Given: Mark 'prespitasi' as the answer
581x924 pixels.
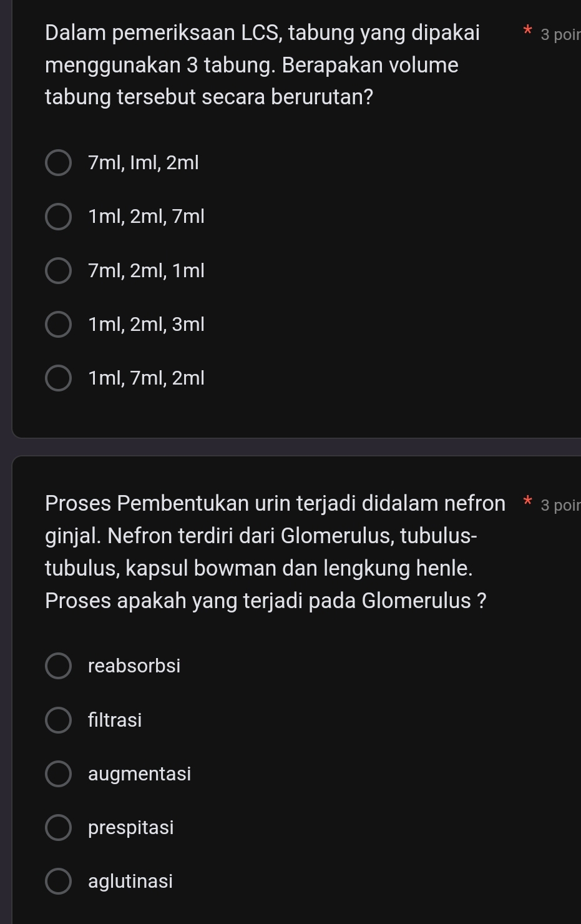Looking at the screenshot, I should coord(58,828).
